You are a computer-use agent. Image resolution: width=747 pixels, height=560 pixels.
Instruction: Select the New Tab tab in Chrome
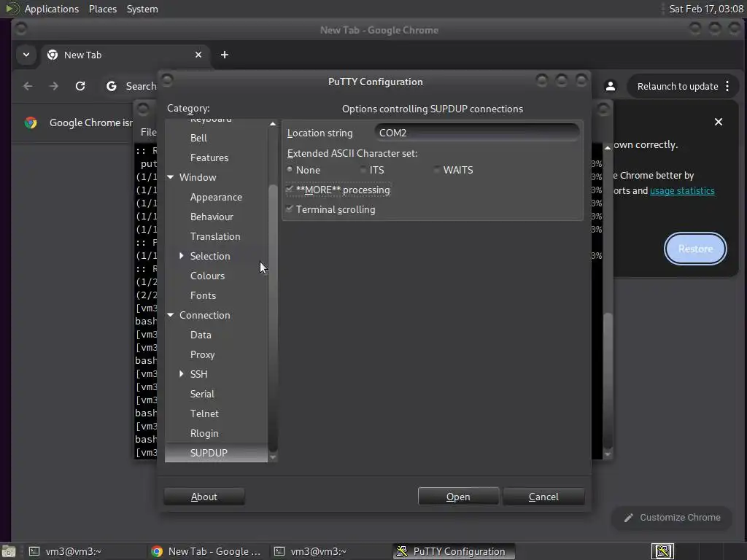tap(124, 55)
